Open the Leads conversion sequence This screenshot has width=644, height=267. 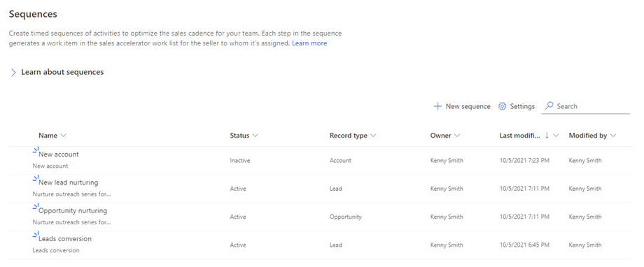(x=65, y=239)
